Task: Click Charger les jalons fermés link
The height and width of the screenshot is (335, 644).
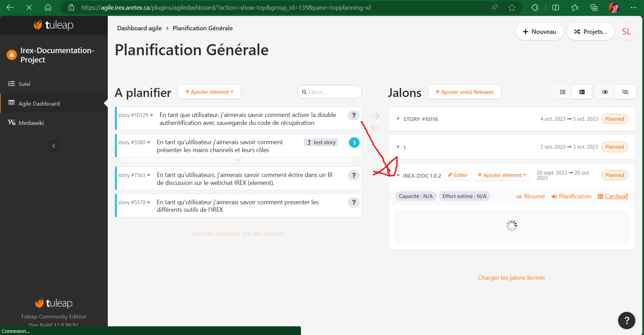Action: tap(511, 278)
